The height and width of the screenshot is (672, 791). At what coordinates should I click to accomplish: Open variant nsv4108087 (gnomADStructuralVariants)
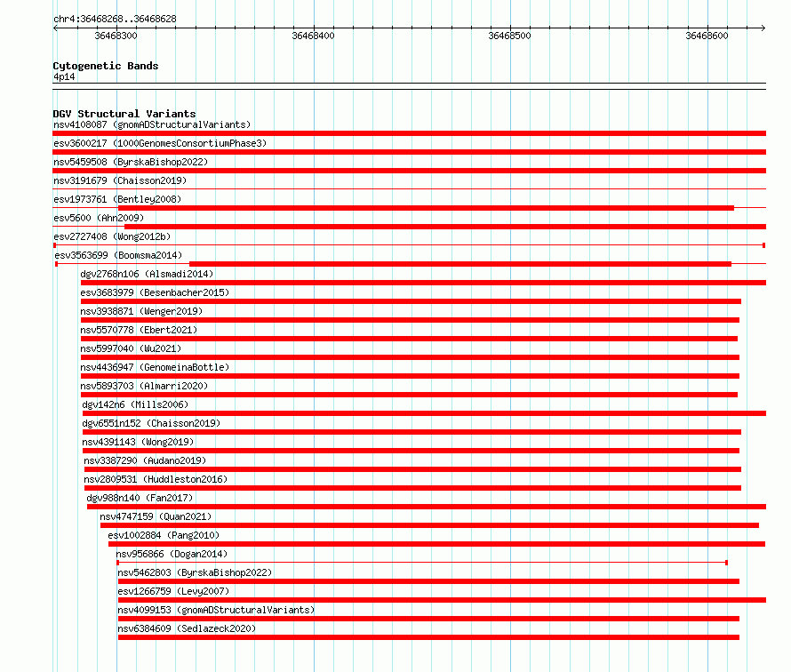[x=152, y=124]
